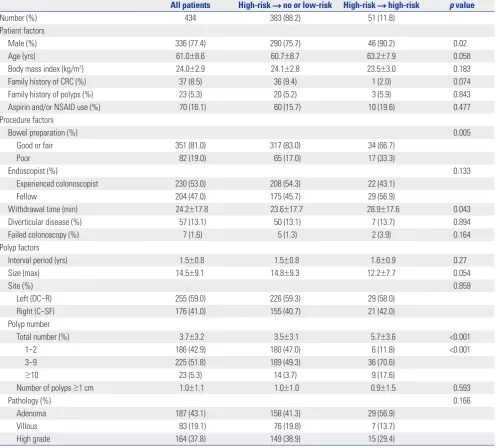Click the p value '0.859'
Viewport: 496px width, 448px height.
(462, 286)
